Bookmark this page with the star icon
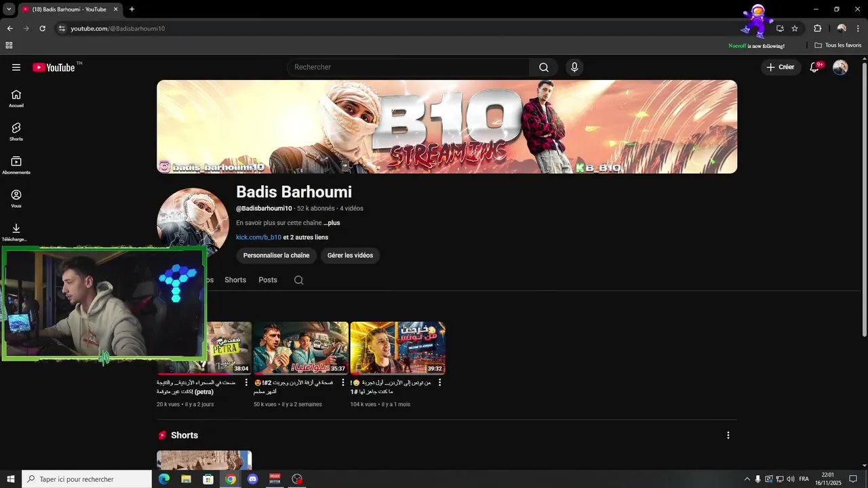The width and height of the screenshot is (868, 488). [795, 28]
